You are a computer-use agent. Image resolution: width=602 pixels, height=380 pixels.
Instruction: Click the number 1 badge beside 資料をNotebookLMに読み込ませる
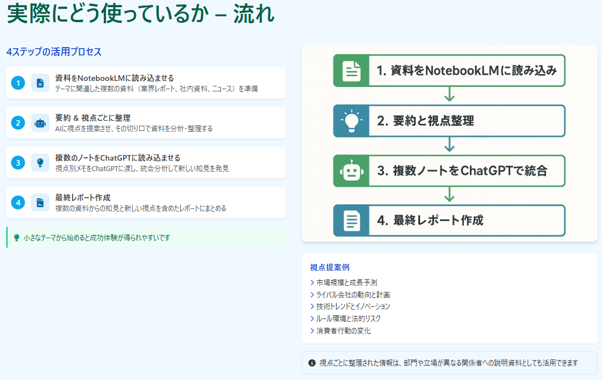[x=18, y=83]
